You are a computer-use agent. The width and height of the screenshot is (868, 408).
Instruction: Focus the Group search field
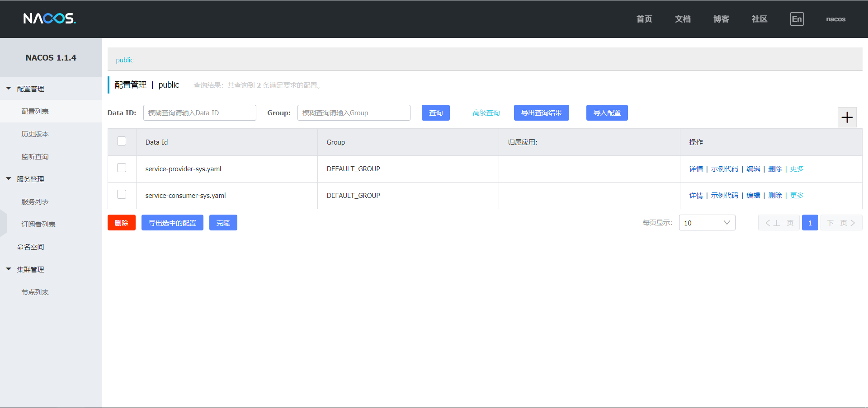coord(354,113)
